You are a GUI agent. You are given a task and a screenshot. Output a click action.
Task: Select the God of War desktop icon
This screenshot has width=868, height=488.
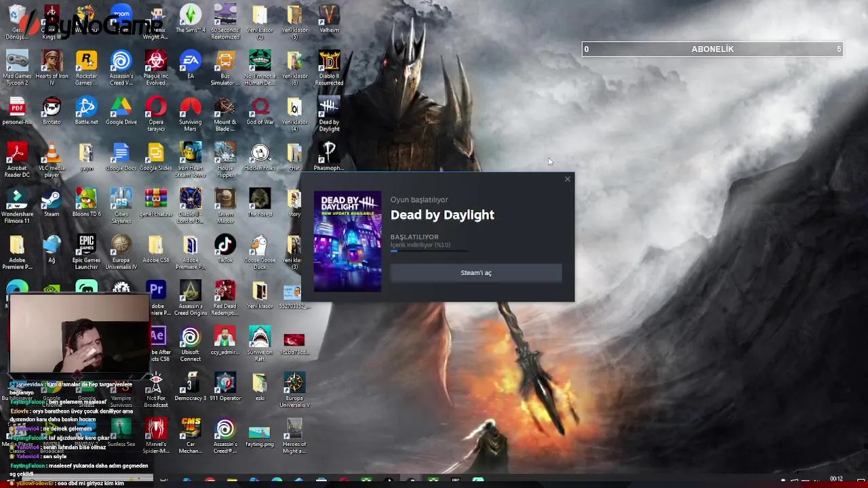(x=260, y=111)
